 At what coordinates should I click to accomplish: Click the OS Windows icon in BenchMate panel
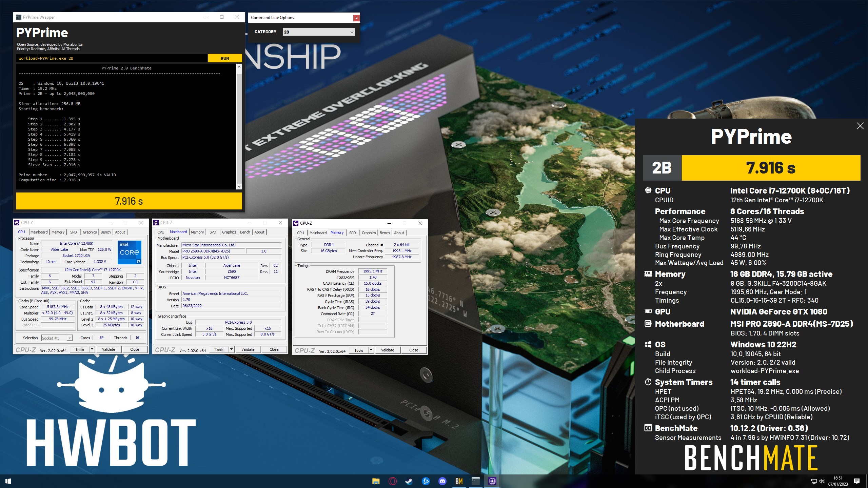click(x=648, y=344)
